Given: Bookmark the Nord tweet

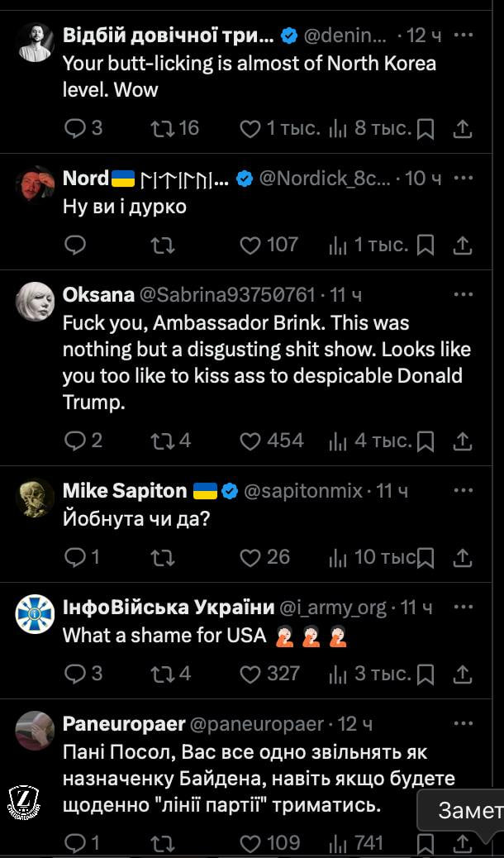Looking at the screenshot, I should (426, 245).
